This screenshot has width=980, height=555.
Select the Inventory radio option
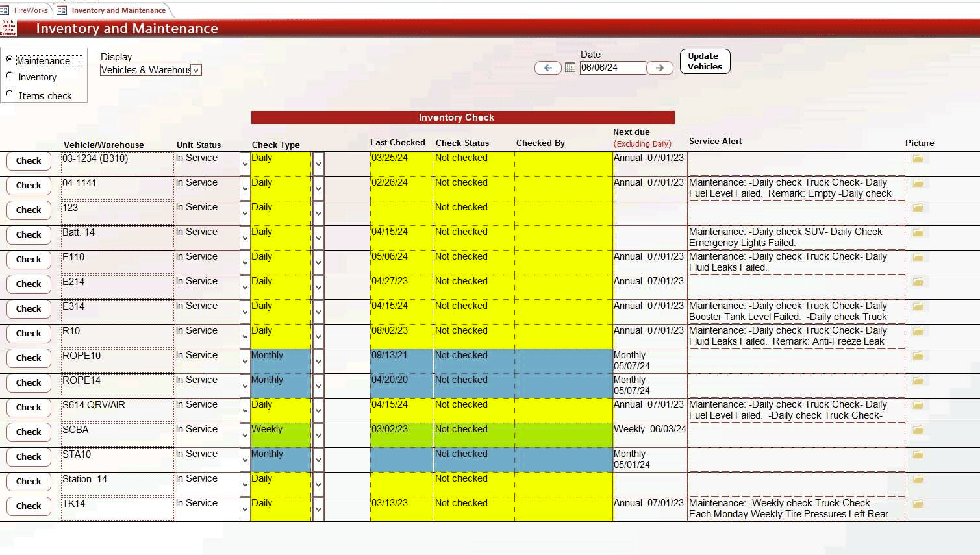point(9,75)
